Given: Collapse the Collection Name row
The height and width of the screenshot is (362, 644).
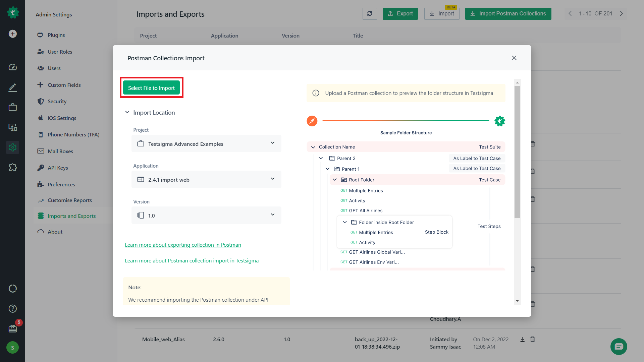Looking at the screenshot, I should 313,147.
